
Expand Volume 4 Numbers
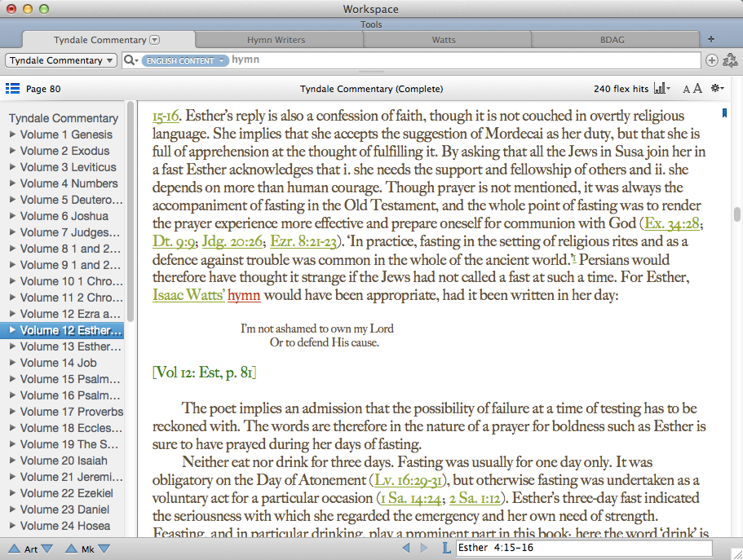13,183
